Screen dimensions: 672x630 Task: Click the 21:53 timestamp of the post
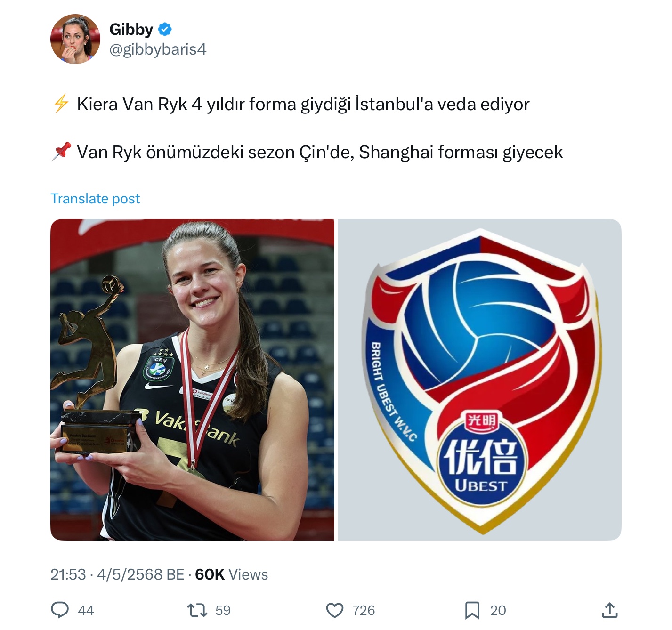(x=68, y=574)
